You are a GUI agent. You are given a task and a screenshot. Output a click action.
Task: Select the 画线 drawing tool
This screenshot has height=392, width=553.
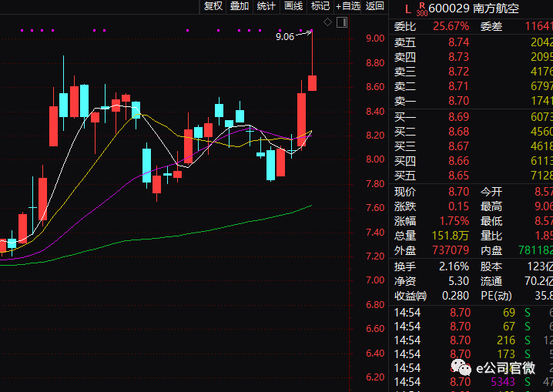(293, 6)
